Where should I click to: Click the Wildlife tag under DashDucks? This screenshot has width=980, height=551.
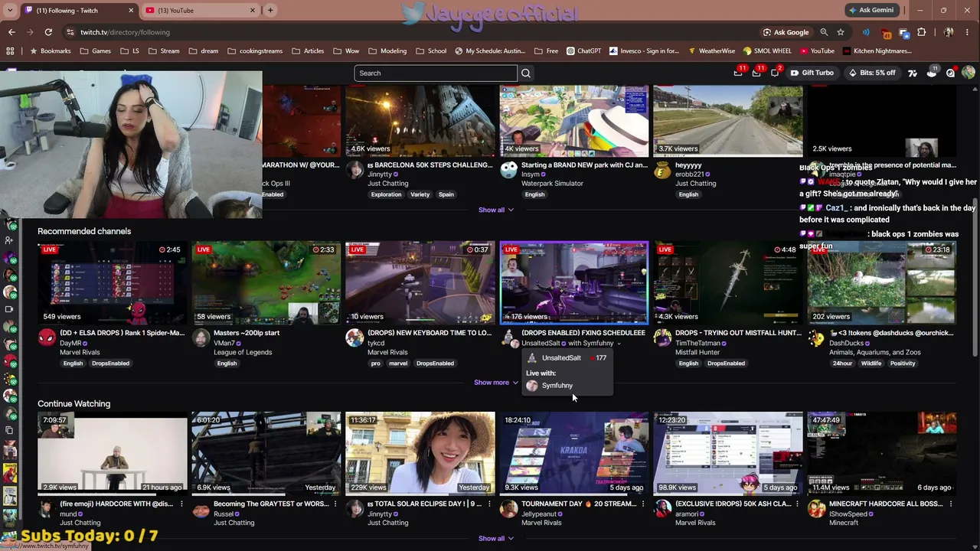[x=871, y=364]
